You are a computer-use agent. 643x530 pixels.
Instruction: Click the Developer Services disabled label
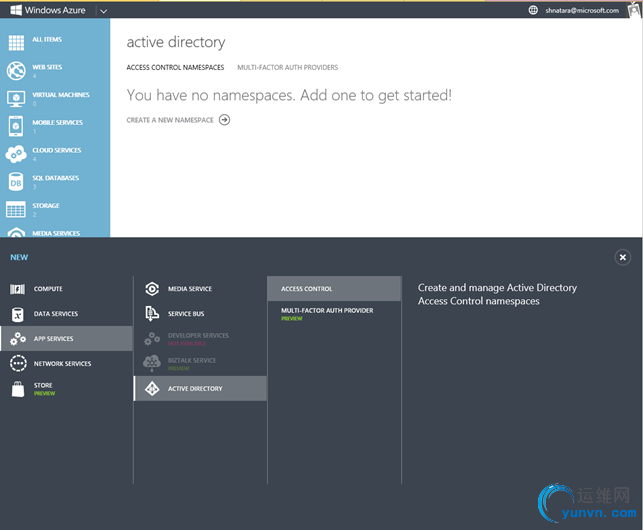tap(198, 335)
